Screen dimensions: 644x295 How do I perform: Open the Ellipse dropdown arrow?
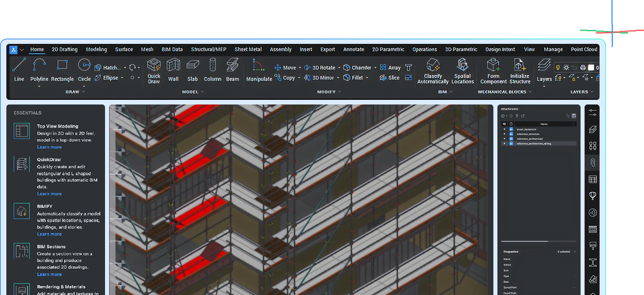pyautogui.click(x=122, y=78)
